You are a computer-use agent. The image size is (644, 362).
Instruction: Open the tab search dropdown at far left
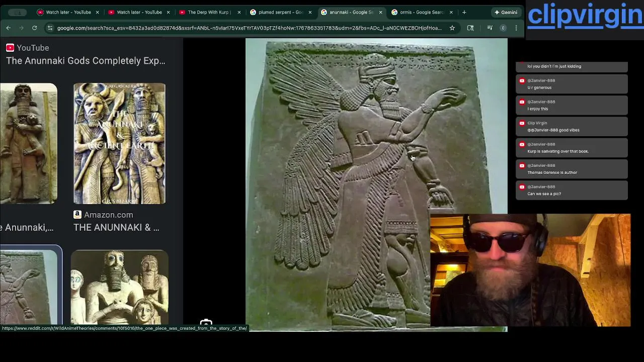pos(18,12)
